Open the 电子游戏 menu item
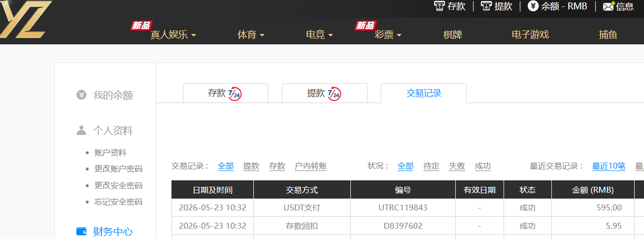 [x=530, y=35]
